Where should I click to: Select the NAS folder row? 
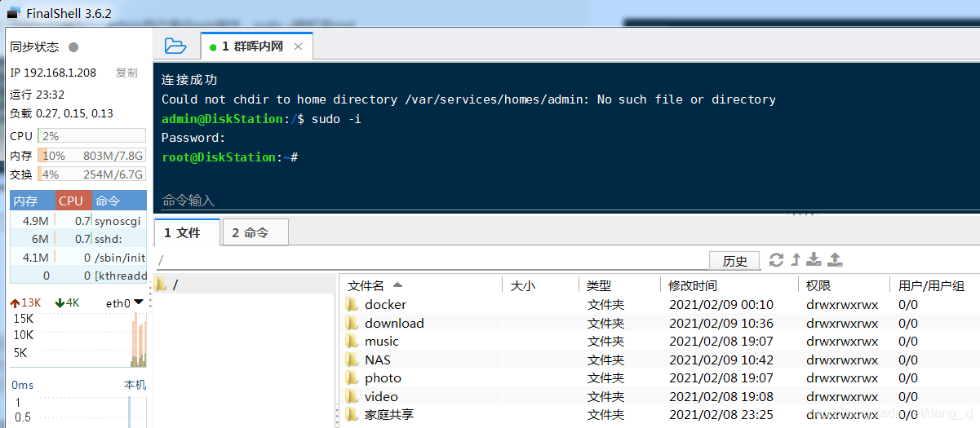coord(659,360)
